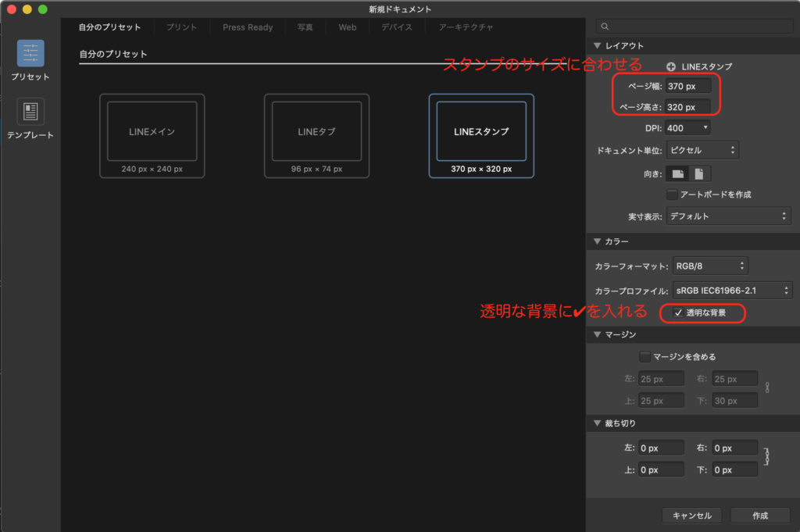Open カラープロファイル dropdown
This screenshot has width=800, height=532.
(732, 291)
